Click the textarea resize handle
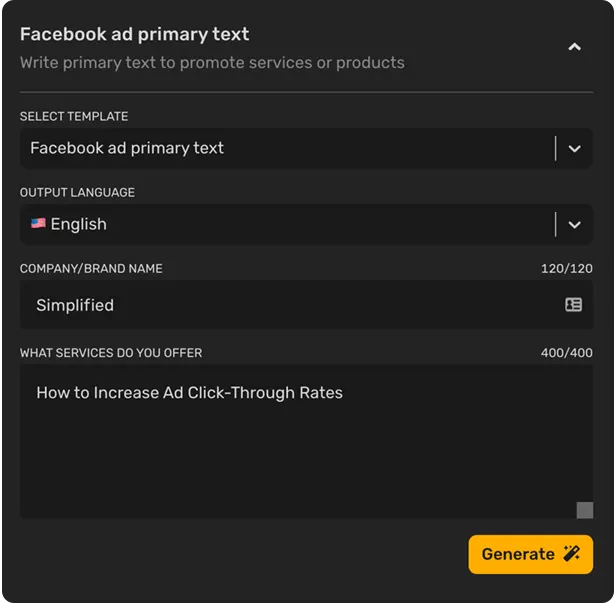Viewport: 616px width, 606px height. pyautogui.click(x=585, y=510)
